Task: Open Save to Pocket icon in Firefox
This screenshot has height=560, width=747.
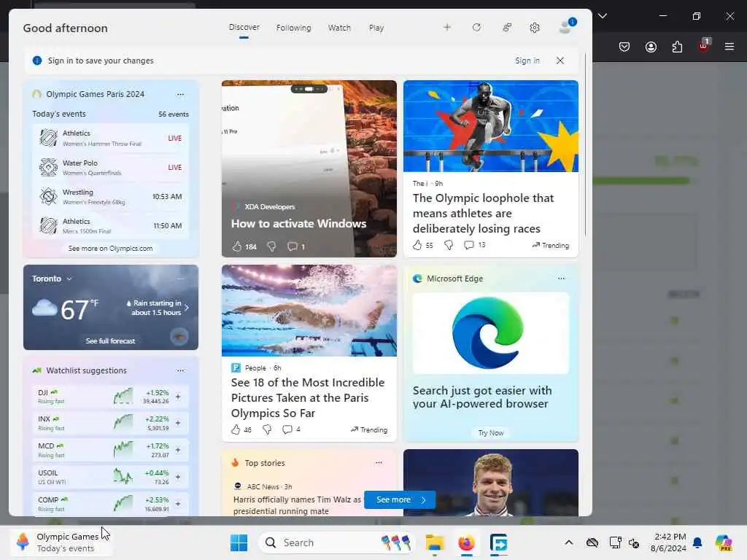Action: (x=624, y=47)
